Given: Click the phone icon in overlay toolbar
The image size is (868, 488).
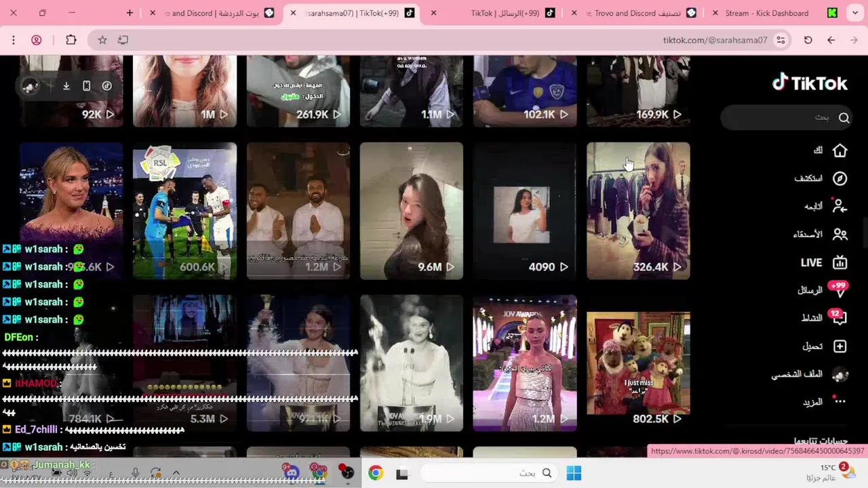Looking at the screenshot, I should 86,86.
